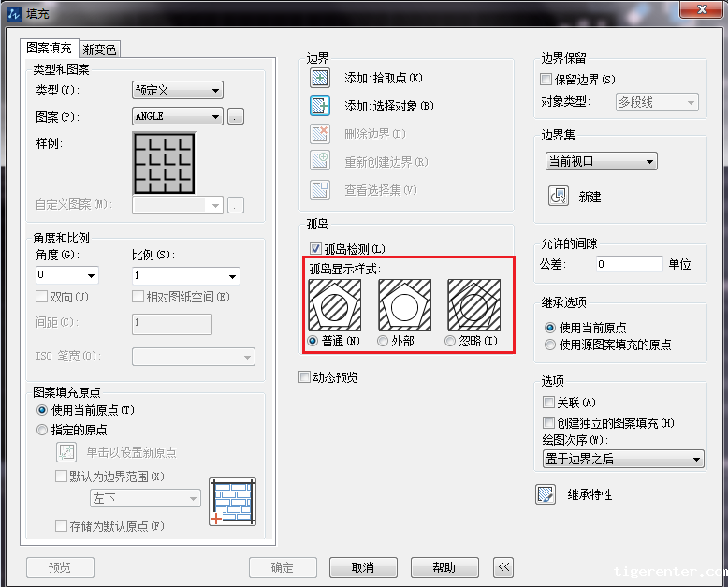This screenshot has width=728, height=587.
Task: Click the 添加:拾取点 pick points icon
Action: click(x=320, y=78)
